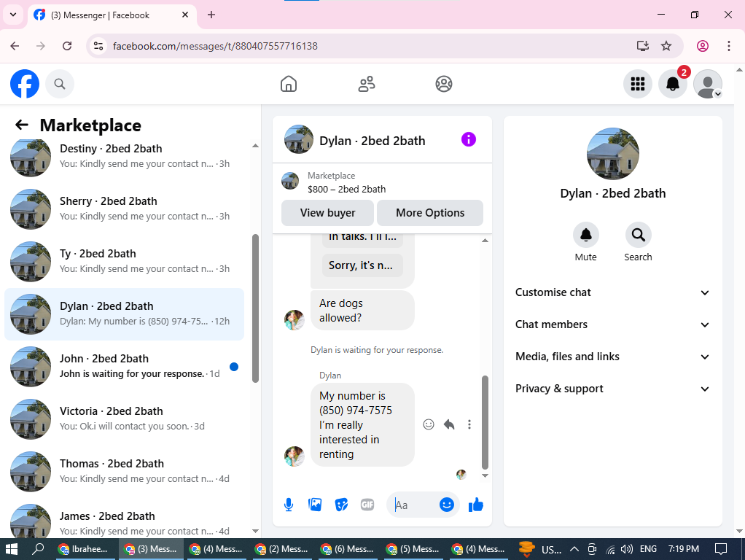Open the nine-dot Menu grid icon
The width and height of the screenshot is (745, 560).
click(638, 84)
